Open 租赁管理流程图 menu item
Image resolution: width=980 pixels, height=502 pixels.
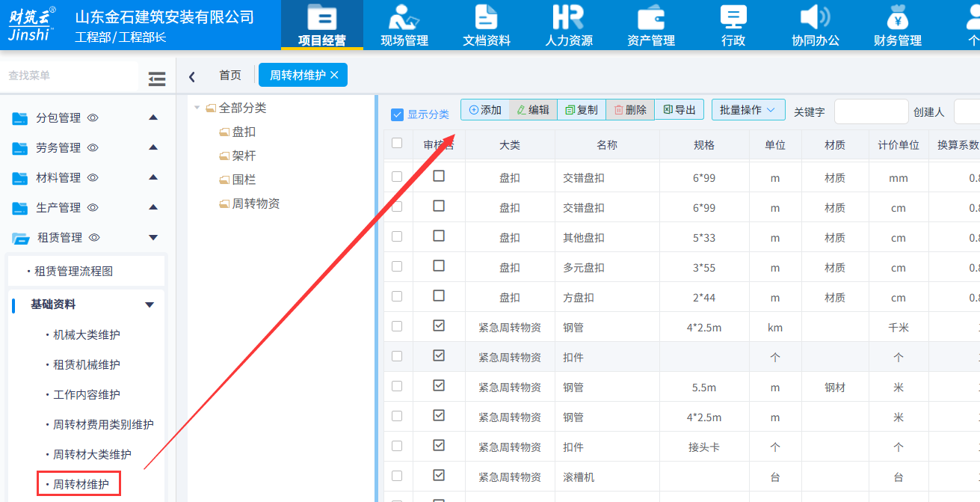pos(73,272)
